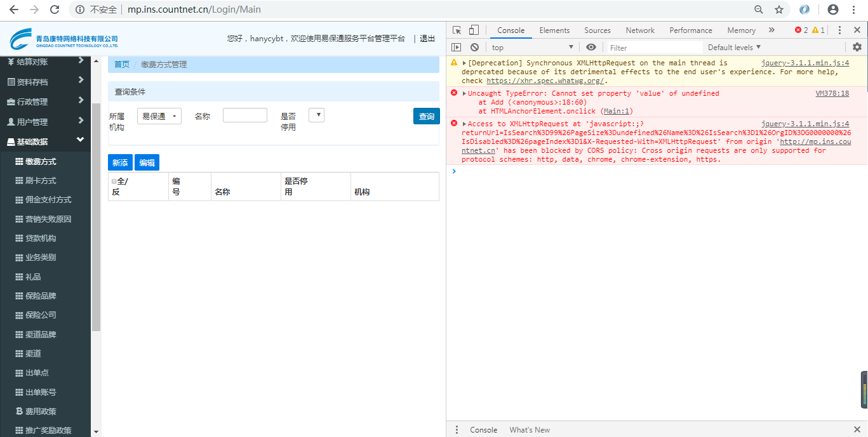Open browser zoom magnifier icon

[759, 10]
